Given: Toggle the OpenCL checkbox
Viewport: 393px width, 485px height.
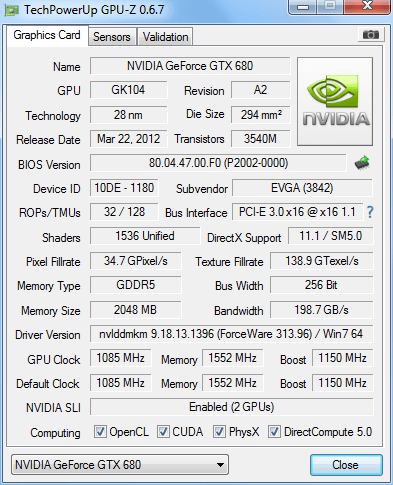Looking at the screenshot, I should click(100, 432).
